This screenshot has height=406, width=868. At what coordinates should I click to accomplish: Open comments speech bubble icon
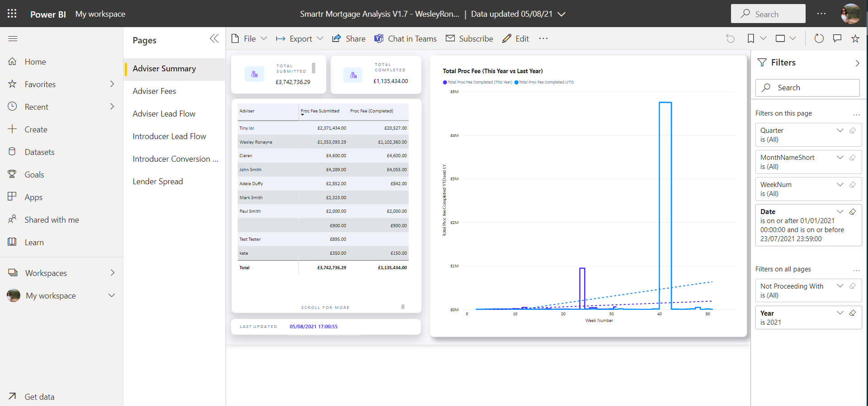(x=837, y=39)
